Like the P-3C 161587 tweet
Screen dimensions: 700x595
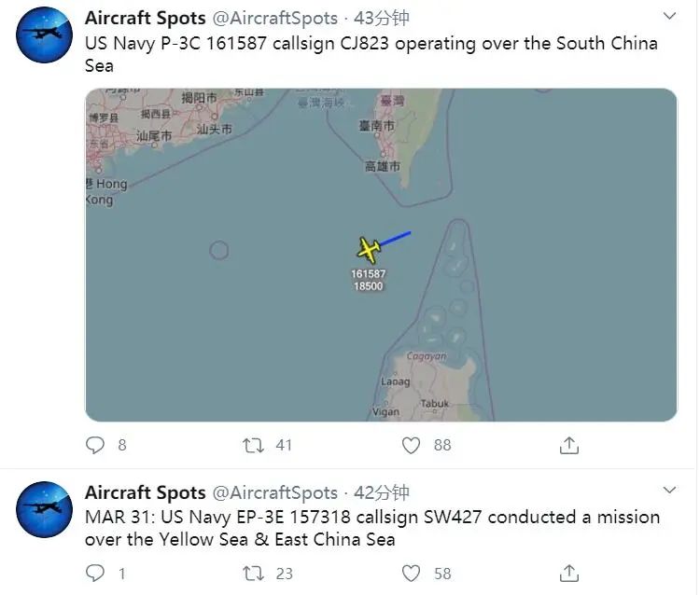[x=411, y=446]
